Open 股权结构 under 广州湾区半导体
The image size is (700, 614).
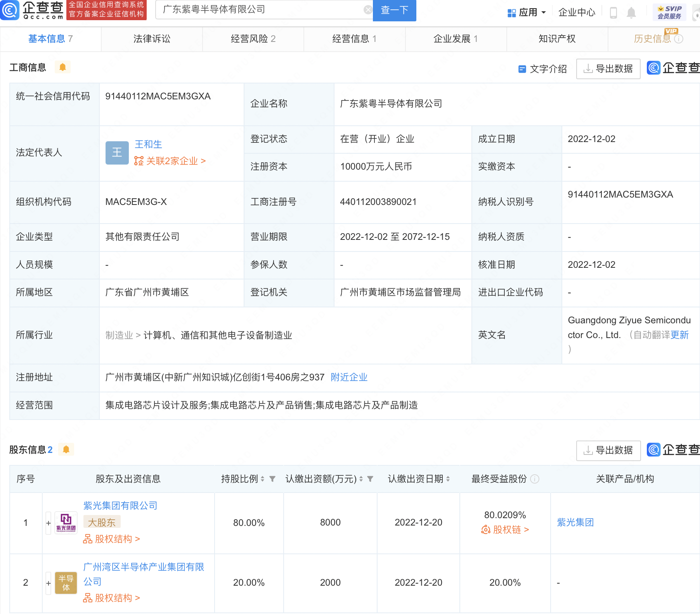click(x=111, y=598)
